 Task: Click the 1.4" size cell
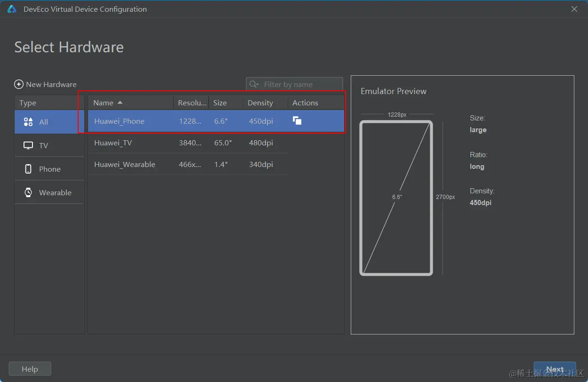click(221, 164)
